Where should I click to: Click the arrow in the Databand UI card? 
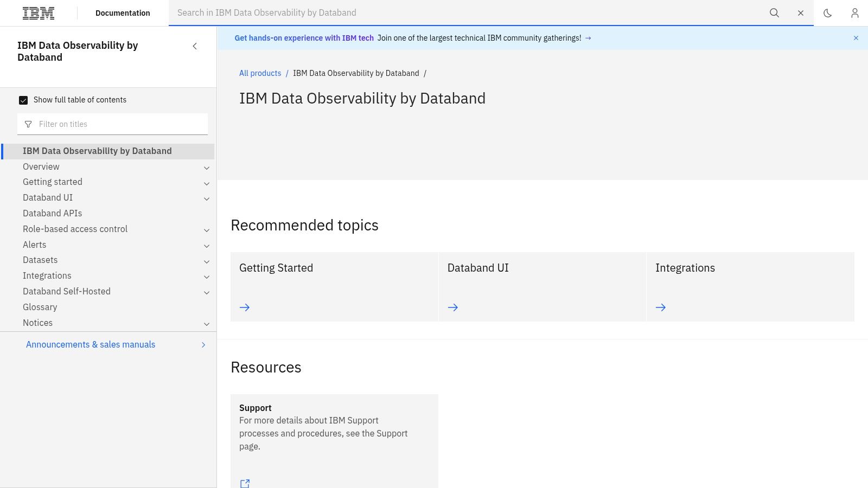coord(453,307)
